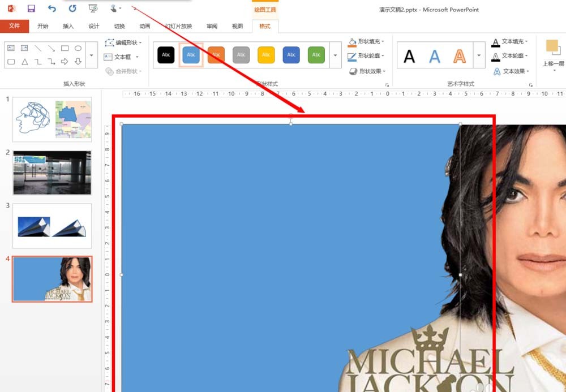
Task: Select slide 2 thumbnail in slide panel
Action: pyautogui.click(x=52, y=173)
